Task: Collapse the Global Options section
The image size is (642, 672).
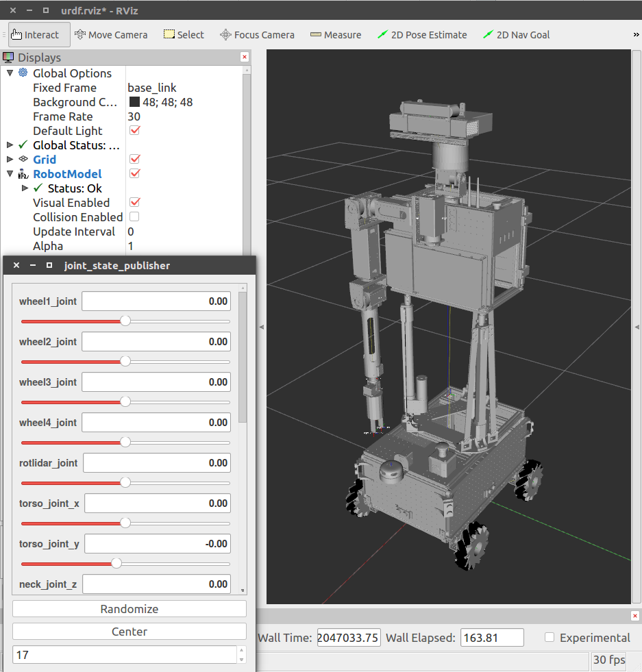Action: click(x=8, y=73)
